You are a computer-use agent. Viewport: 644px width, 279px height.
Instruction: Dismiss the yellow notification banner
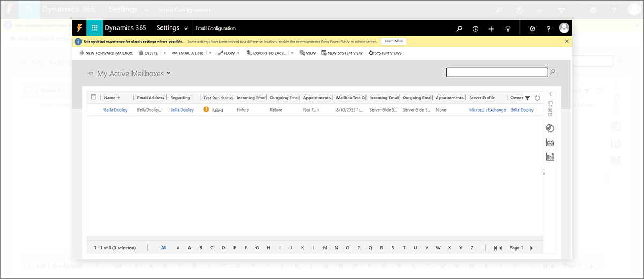[x=567, y=41]
